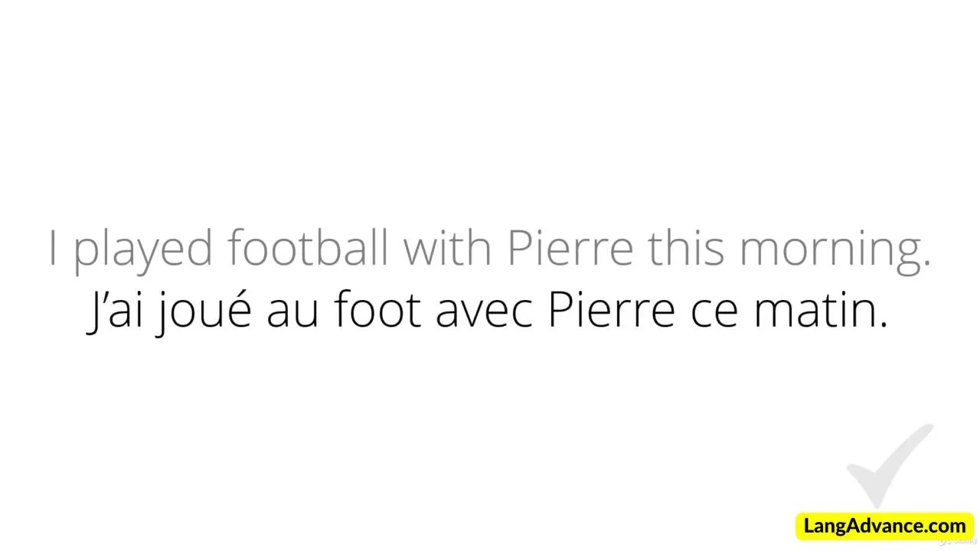
Task: Click the pronoun "I" starting the English sentence
Action: tap(53, 247)
